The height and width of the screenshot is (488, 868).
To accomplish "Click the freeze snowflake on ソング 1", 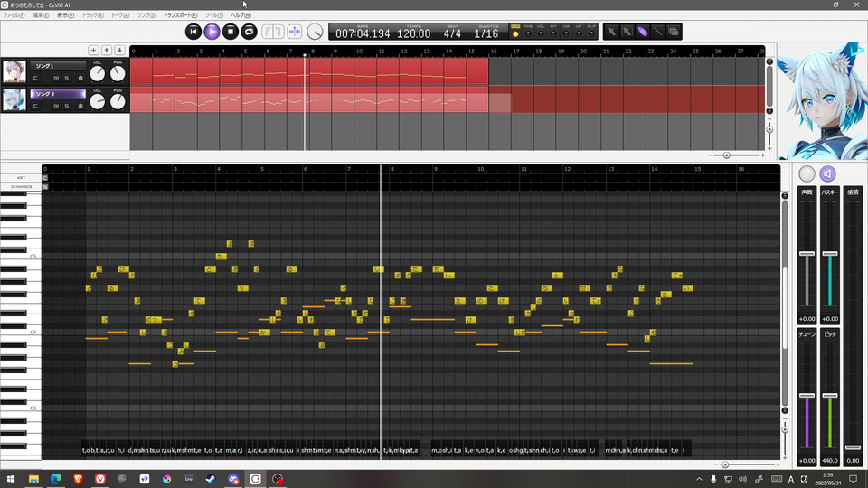I will point(80,78).
